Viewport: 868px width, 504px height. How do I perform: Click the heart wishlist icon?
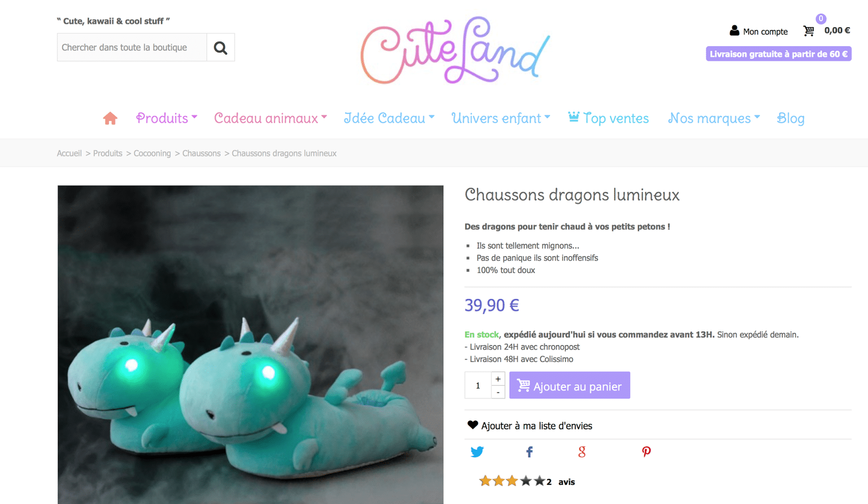pyautogui.click(x=473, y=425)
